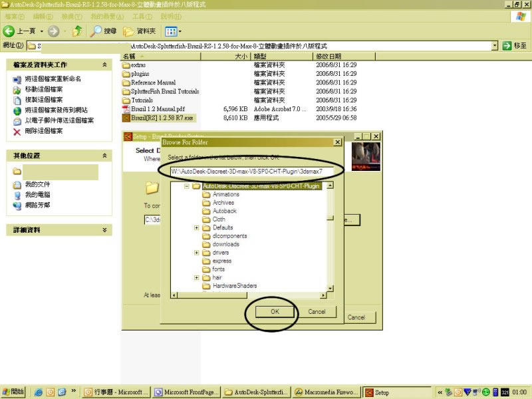Switch to Microsoft FrontPage taskbar button
The width and height of the screenshot is (532, 399).
[x=186, y=392]
